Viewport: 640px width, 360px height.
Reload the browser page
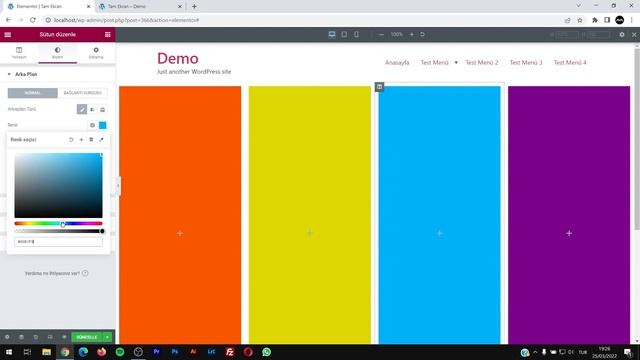[33, 20]
